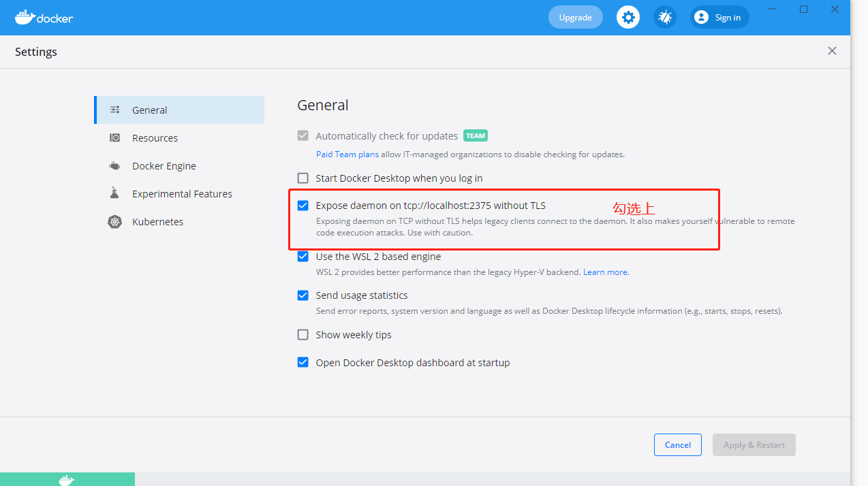The width and height of the screenshot is (868, 486).
Task: Disable Send usage statistics checkbox
Action: tap(303, 295)
